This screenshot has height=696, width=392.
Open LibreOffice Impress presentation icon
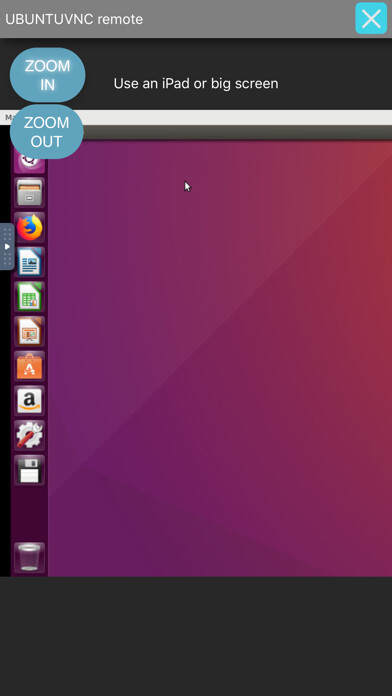coord(29,331)
